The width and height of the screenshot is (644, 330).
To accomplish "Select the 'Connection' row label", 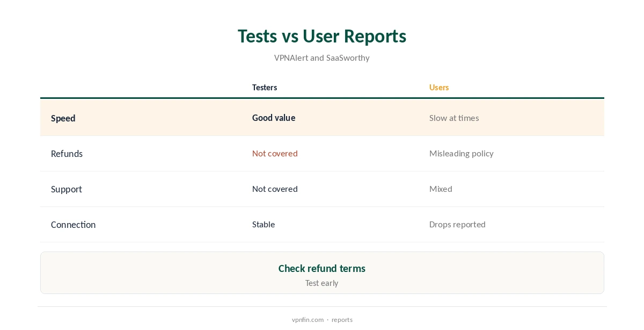I will pos(73,225).
